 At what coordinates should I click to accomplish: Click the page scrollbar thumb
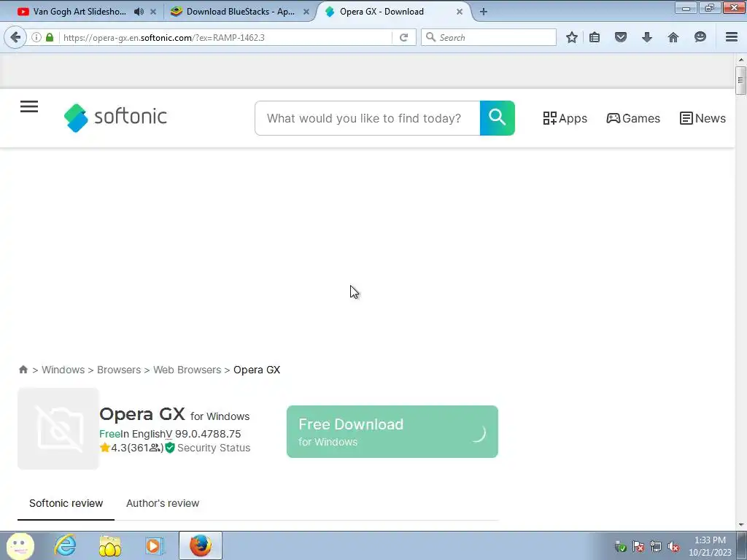tap(740, 80)
